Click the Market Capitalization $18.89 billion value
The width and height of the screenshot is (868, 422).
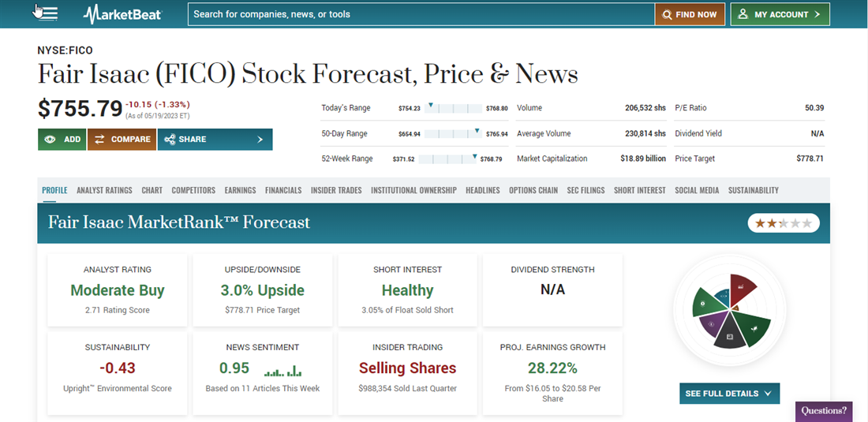tap(643, 159)
